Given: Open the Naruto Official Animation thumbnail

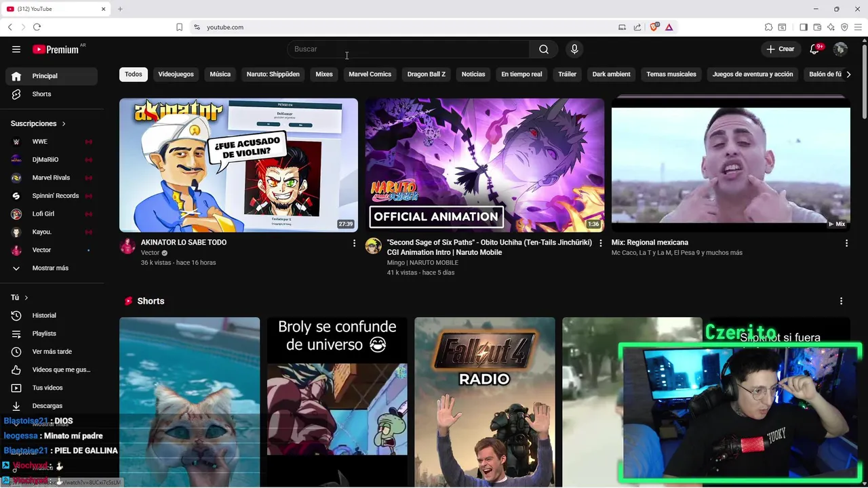Looking at the screenshot, I should (485, 165).
